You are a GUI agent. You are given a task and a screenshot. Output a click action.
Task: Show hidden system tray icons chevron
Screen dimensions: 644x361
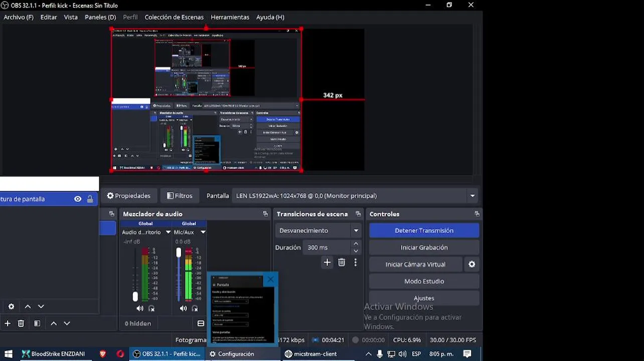pos(368,354)
